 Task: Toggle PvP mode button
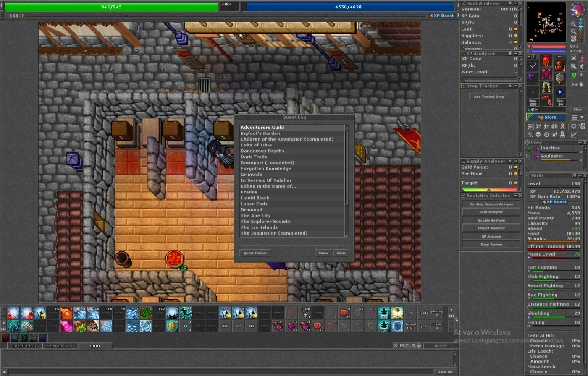pyautogui.click(x=577, y=84)
